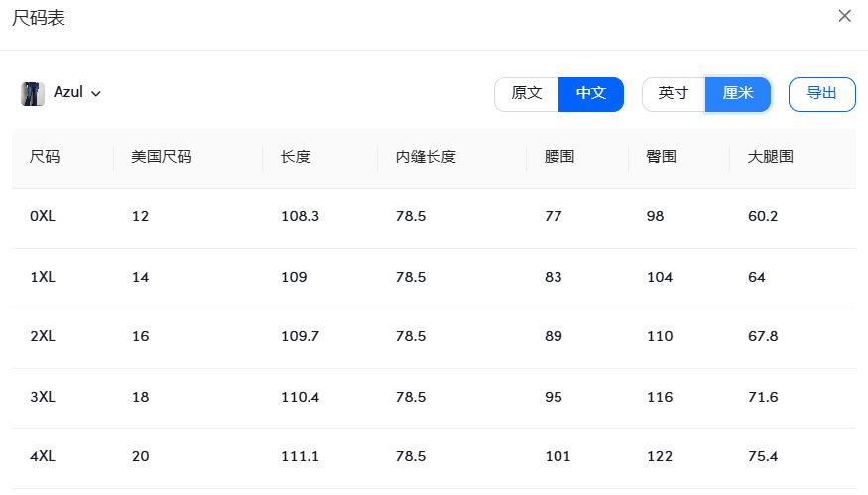Viewport: 868px width, 495px height.
Task: Click the 长度 column header
Action: [x=296, y=157]
